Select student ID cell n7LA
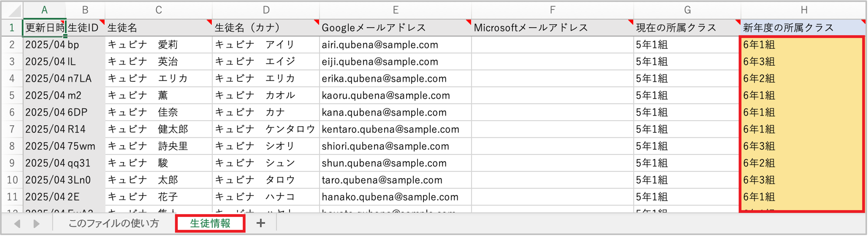The image size is (868, 236). pyautogui.click(x=85, y=78)
